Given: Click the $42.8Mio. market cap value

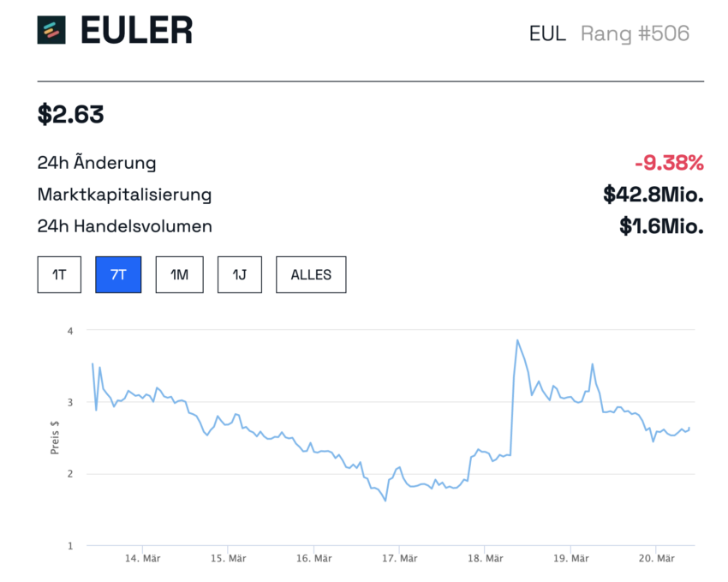Looking at the screenshot, I should click(x=653, y=195).
